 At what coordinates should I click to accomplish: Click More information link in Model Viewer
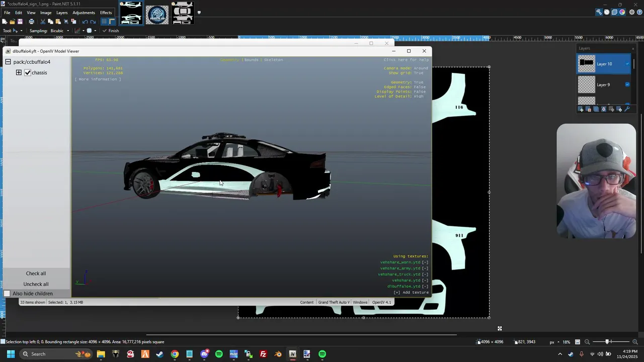coord(98,79)
